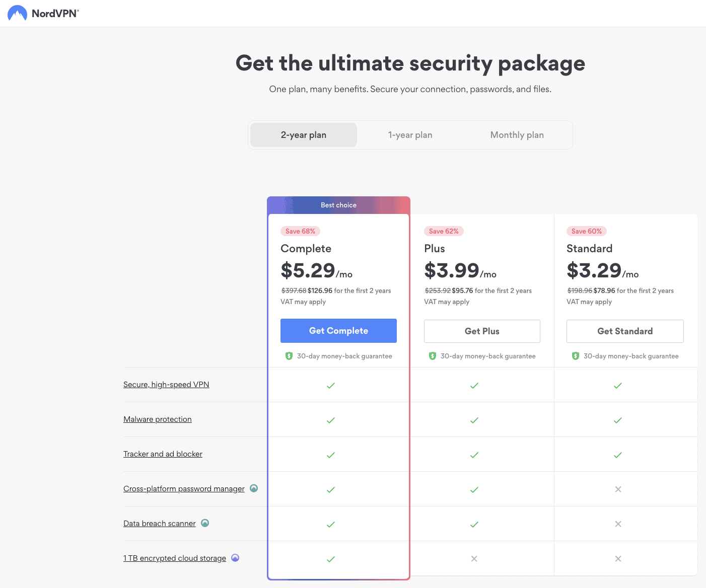Viewport: 706px width, 588px height.
Task: Click the NordLocker icon beside 1 TB encrypted cloud storage
Action: (x=235, y=558)
